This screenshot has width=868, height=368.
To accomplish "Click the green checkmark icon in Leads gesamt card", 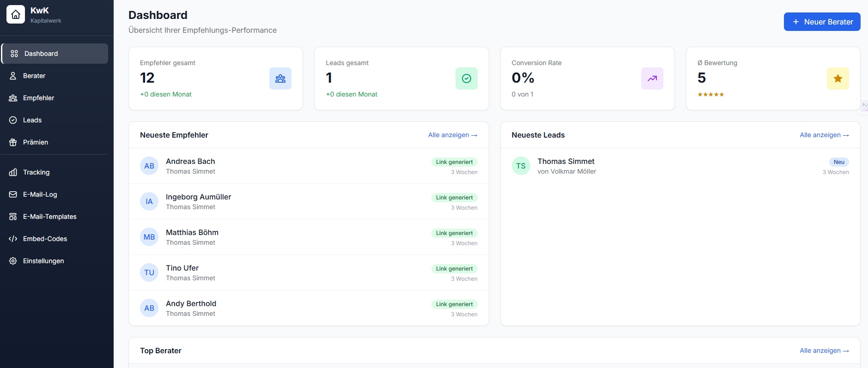I will tap(466, 78).
